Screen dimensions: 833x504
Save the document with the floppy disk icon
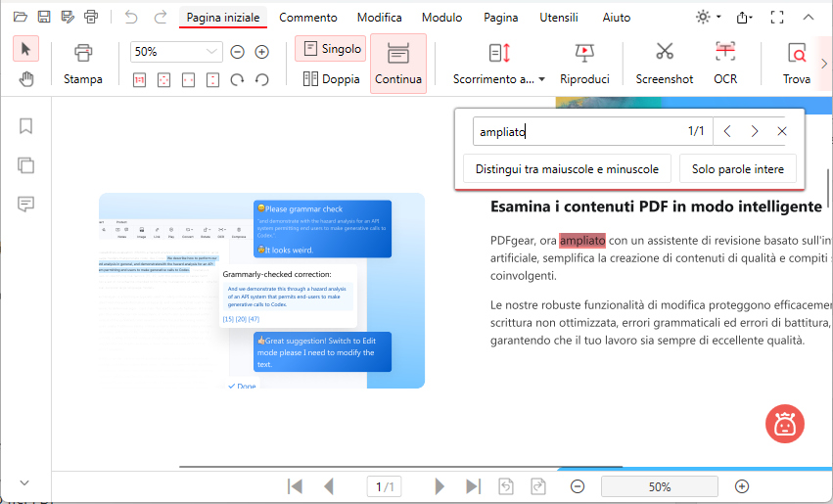pyautogui.click(x=44, y=17)
